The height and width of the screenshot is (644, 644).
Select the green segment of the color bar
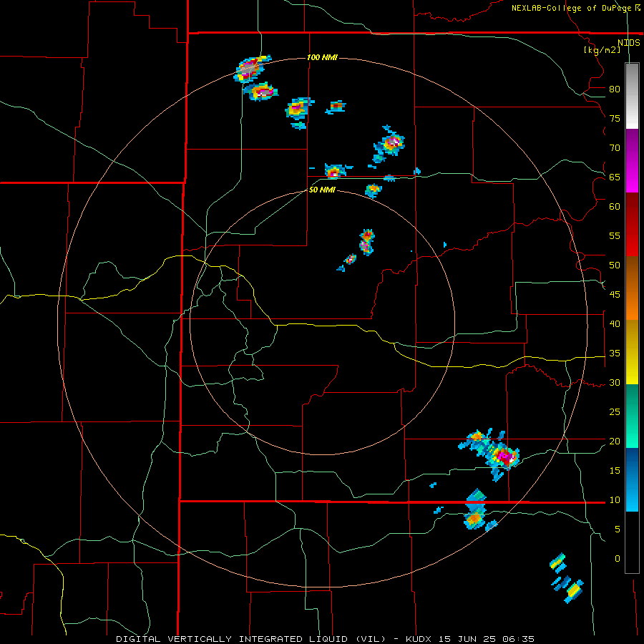(632, 416)
